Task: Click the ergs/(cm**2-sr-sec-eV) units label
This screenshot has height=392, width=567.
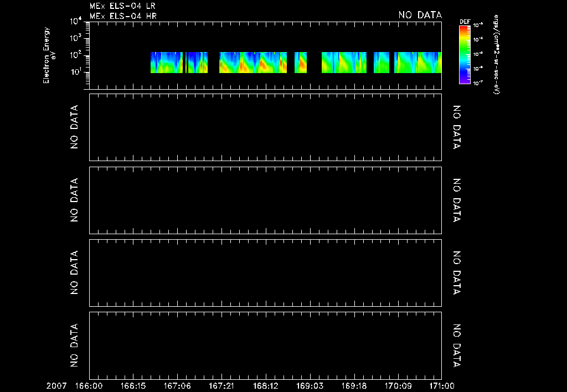Action: 497,55
